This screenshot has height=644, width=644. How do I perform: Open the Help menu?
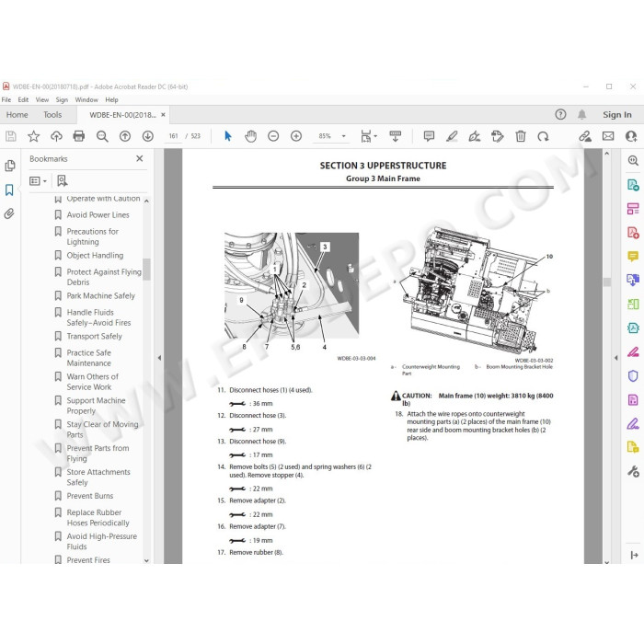click(111, 99)
